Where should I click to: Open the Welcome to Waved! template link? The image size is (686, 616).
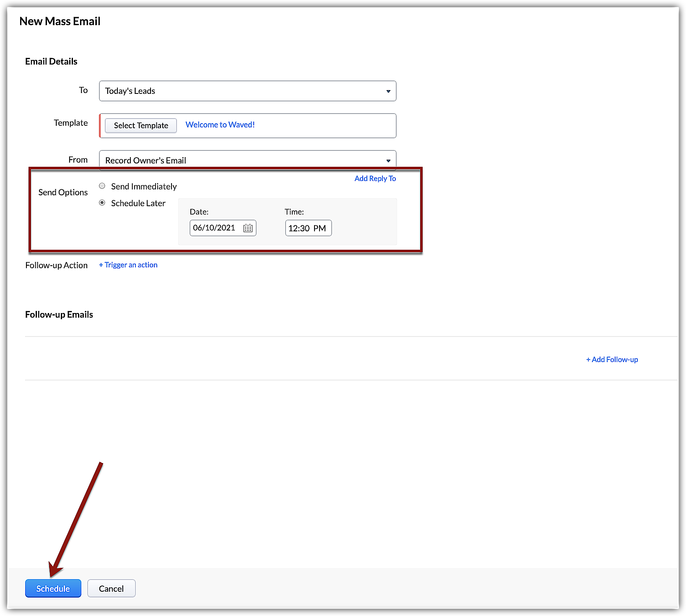[x=220, y=125]
